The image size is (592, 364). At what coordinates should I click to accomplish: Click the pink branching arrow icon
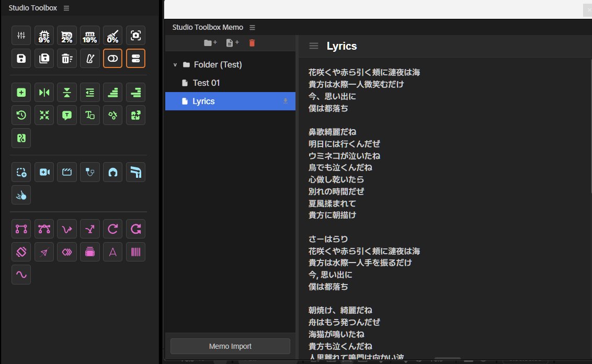click(x=90, y=229)
